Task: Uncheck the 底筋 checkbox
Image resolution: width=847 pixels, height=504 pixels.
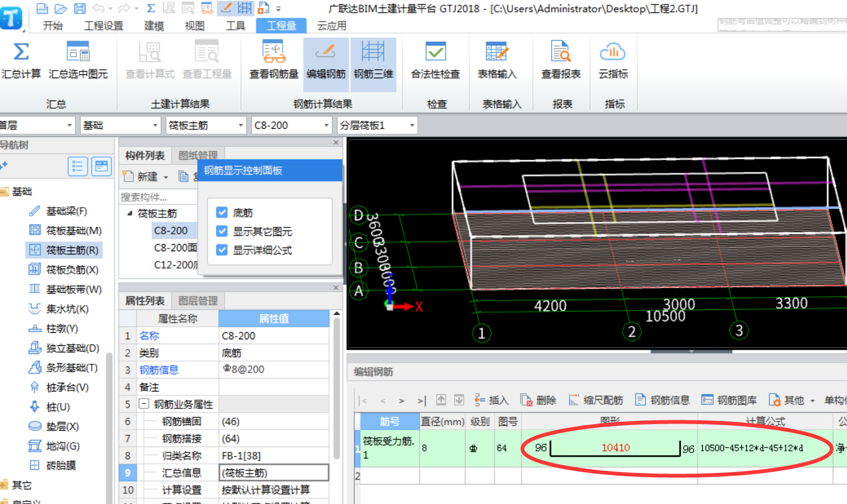Action: [x=222, y=213]
